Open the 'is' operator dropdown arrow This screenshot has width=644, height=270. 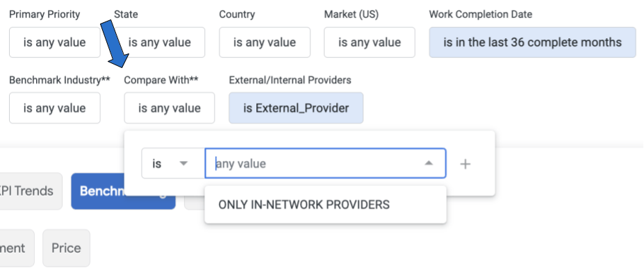pos(183,163)
